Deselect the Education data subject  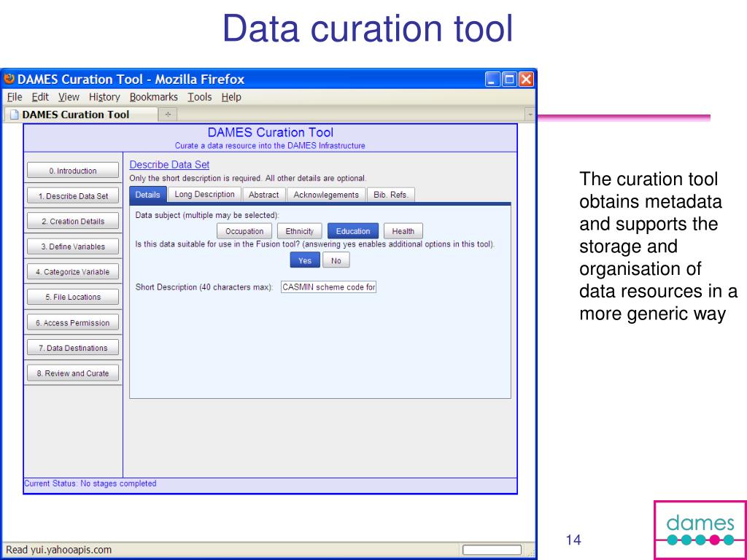[x=353, y=231]
